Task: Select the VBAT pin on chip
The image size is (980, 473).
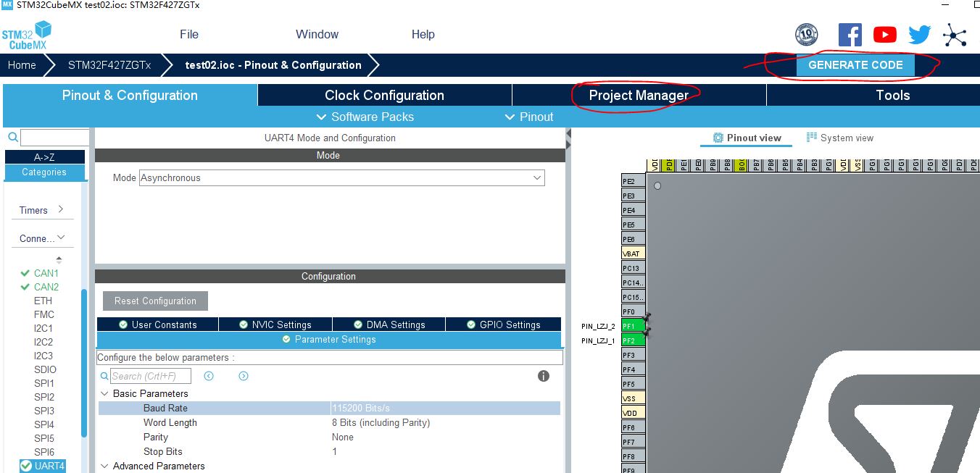Action: click(634, 254)
